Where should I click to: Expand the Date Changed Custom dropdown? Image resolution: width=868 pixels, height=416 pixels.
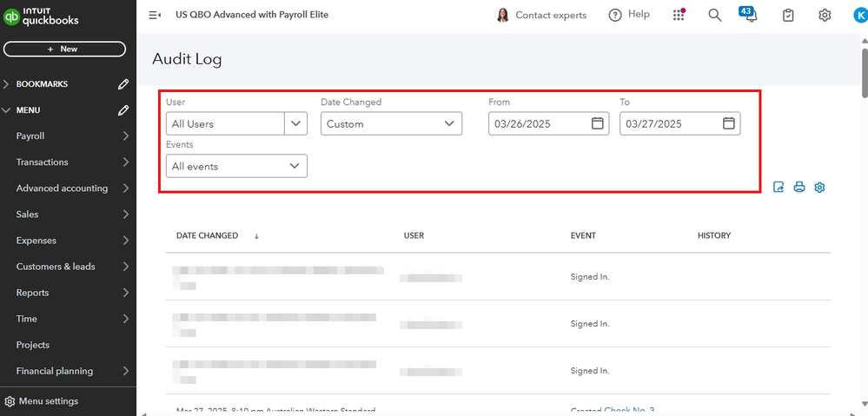pos(391,123)
